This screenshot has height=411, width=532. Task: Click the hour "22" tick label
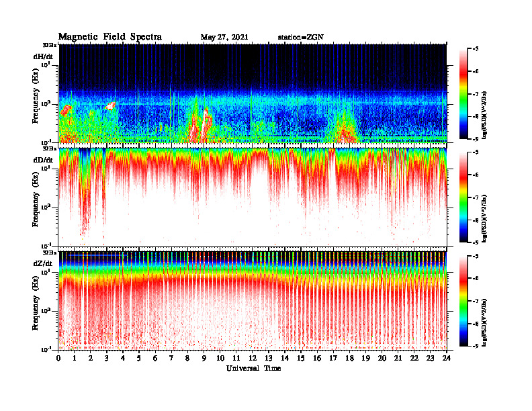pyautogui.click(x=414, y=359)
